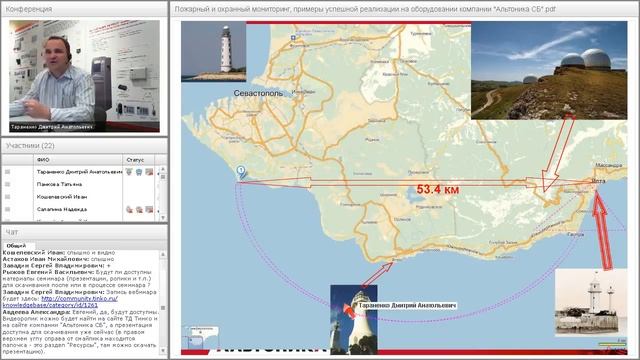Screen dimensions: 640x360
Task: Click the presenter name caption under the video
Action: 51,127
